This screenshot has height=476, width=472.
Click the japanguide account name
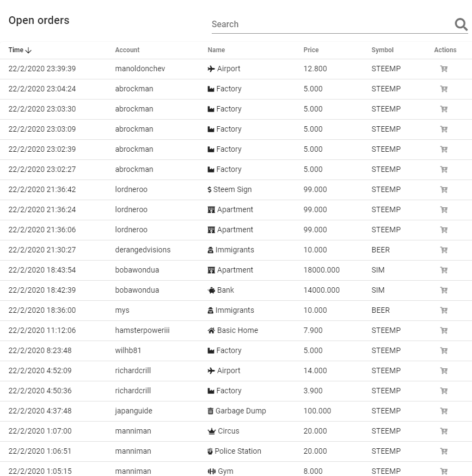click(133, 411)
